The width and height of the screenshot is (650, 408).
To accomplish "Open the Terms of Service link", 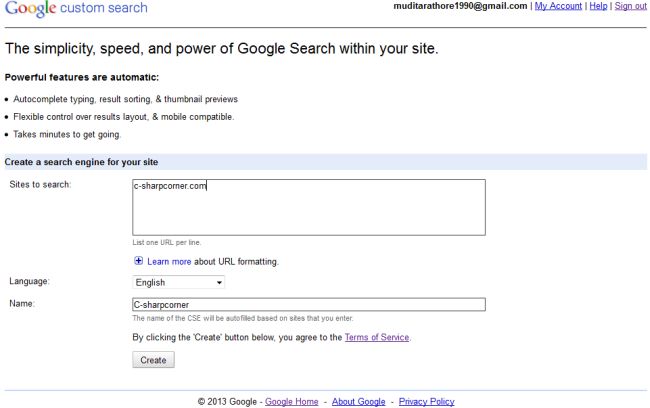I will [377, 337].
